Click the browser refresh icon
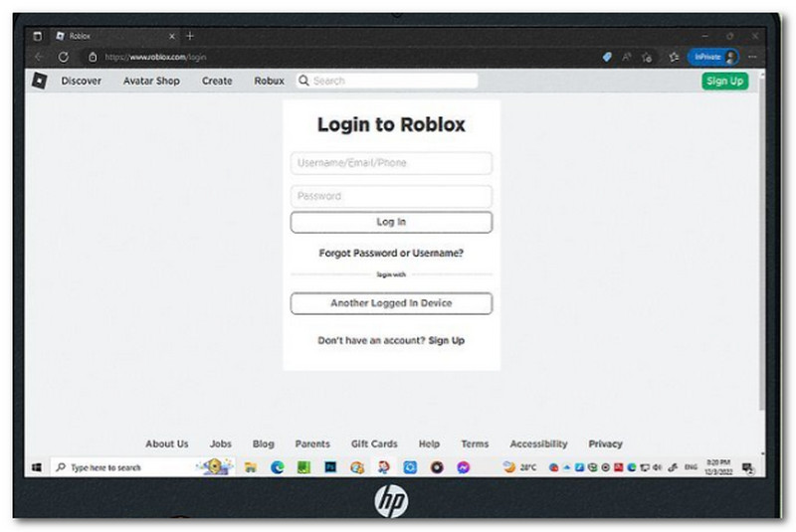The width and height of the screenshot is (796, 532). click(63, 57)
